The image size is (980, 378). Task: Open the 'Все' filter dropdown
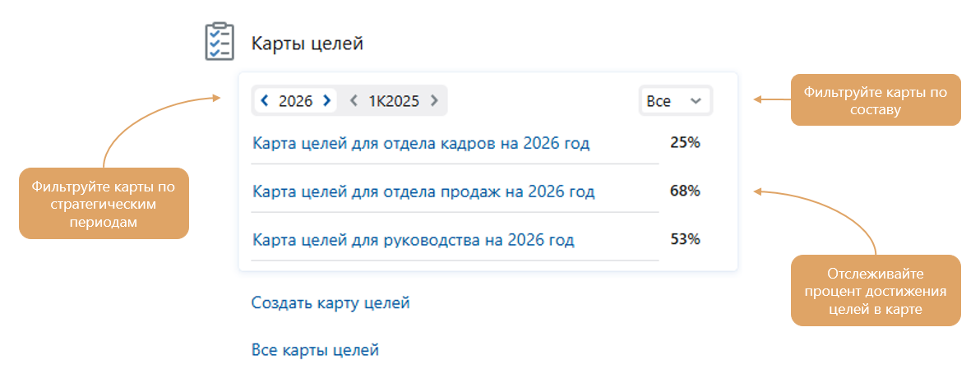pyautogui.click(x=676, y=100)
